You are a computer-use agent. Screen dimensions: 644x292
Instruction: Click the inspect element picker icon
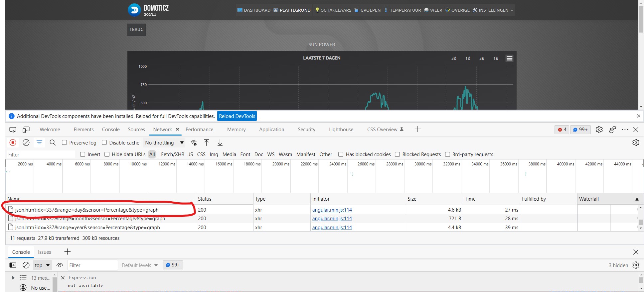coord(13,130)
